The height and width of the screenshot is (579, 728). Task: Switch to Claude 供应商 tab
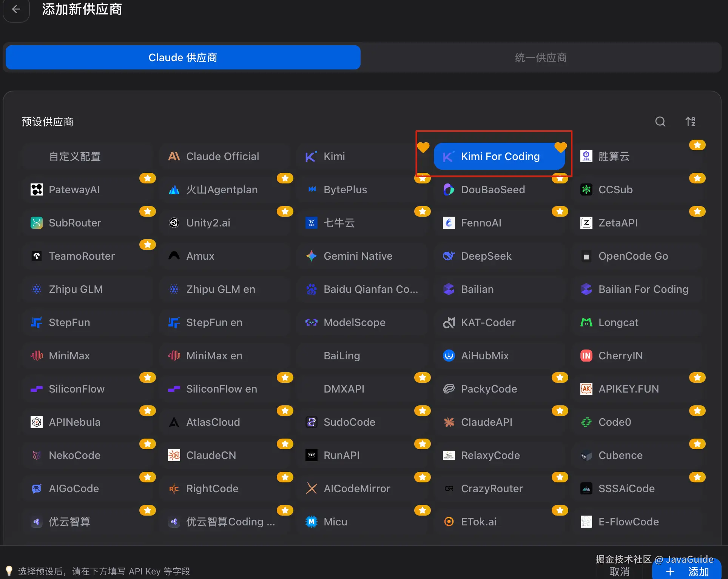tap(183, 57)
